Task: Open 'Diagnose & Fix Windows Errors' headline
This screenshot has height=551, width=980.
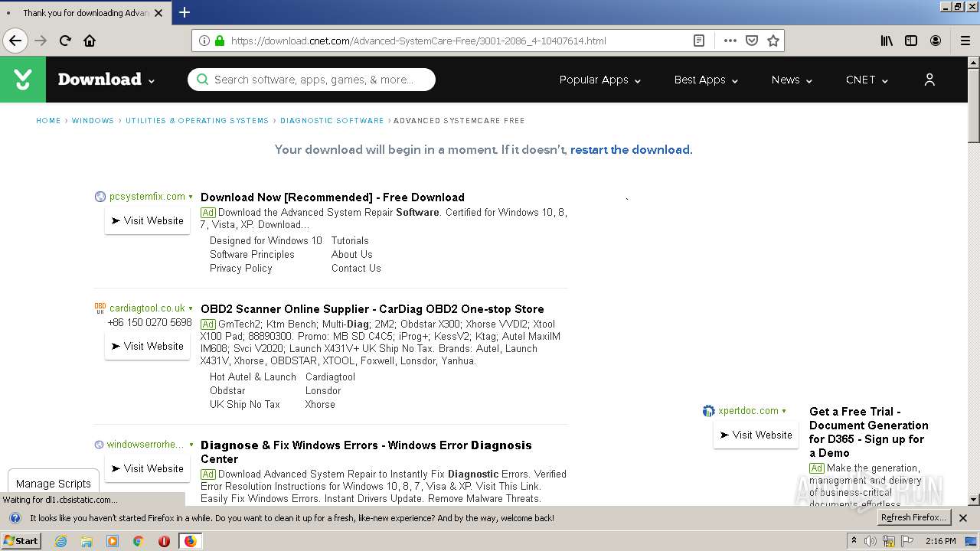Action: click(366, 452)
